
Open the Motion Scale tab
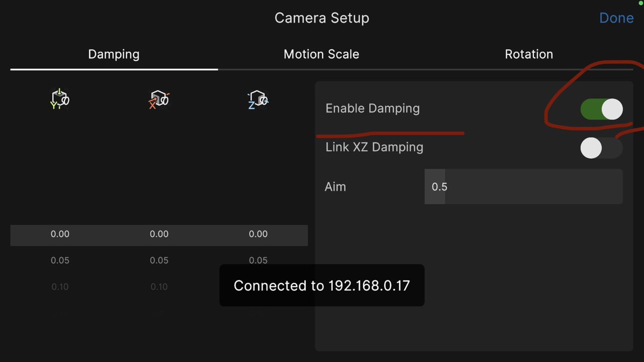click(x=321, y=54)
